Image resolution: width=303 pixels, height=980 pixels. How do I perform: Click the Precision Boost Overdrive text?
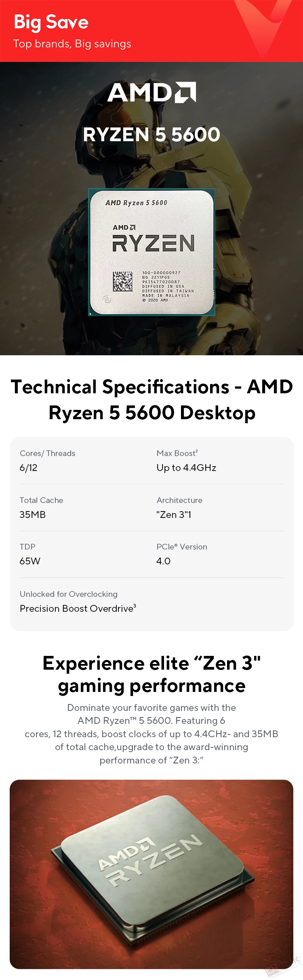pos(78,609)
